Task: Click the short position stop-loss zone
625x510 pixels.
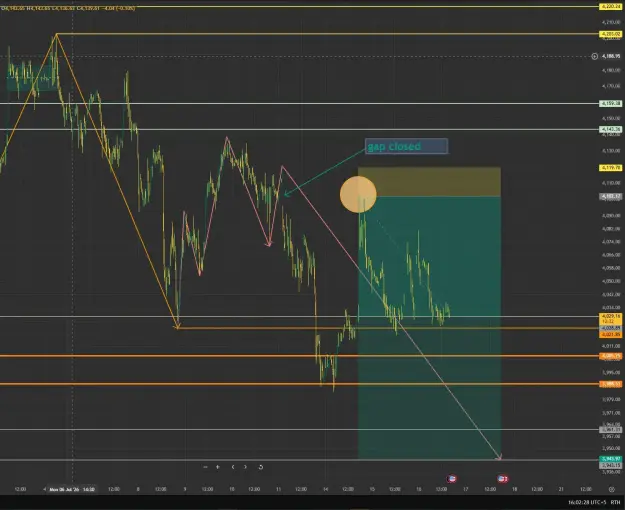Action: point(429,182)
